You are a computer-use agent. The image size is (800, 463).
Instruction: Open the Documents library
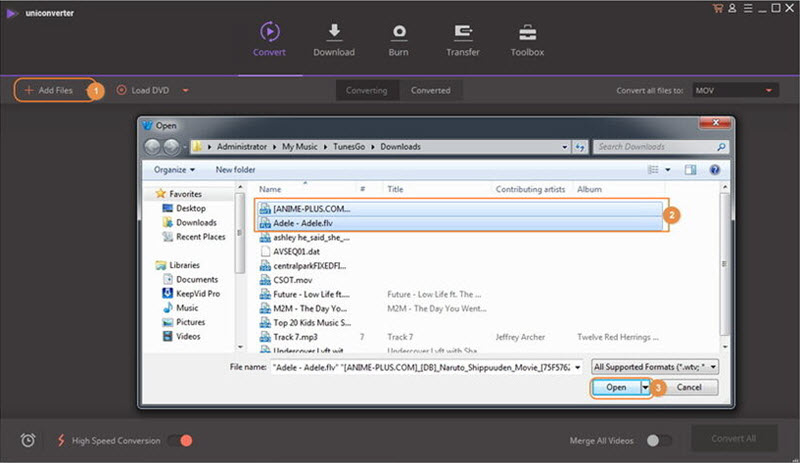point(190,279)
